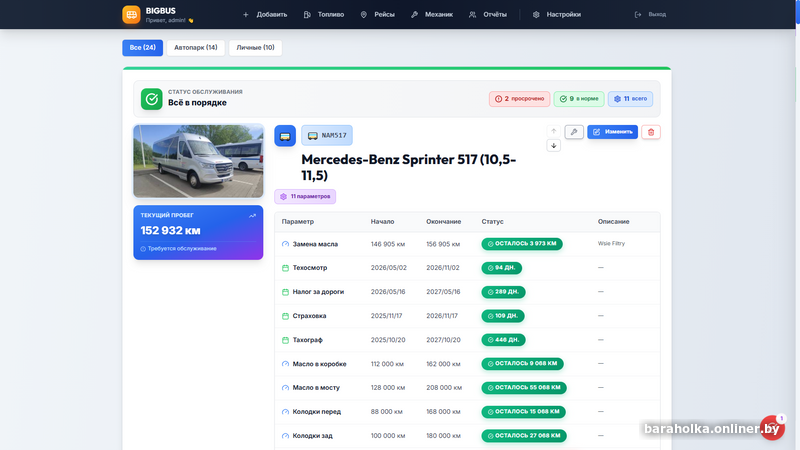Open the Механик section
Viewport: 800px width, 450px height.
pos(432,14)
